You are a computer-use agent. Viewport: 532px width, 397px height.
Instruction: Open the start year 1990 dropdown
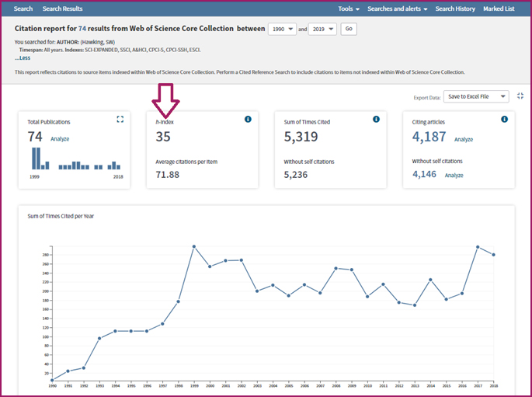pyautogui.click(x=282, y=29)
